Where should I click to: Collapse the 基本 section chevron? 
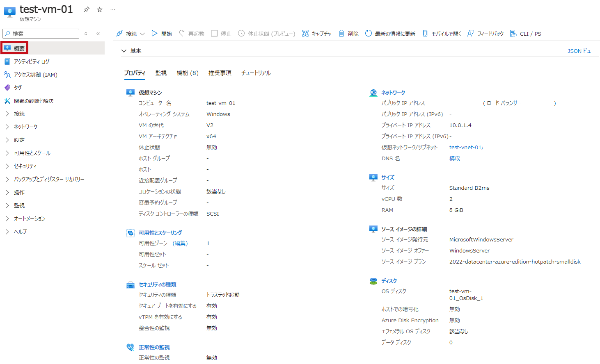coord(124,51)
